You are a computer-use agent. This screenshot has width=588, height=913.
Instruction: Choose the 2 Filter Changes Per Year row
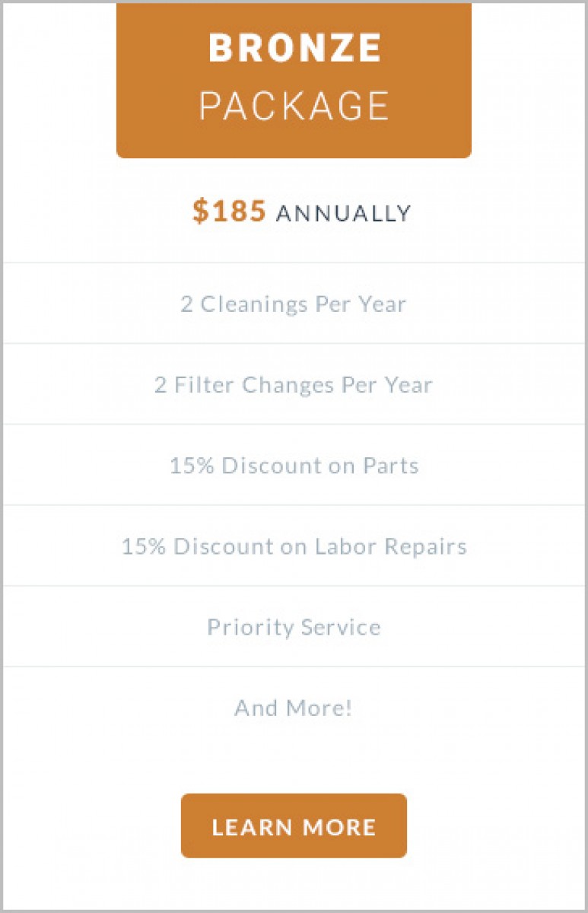point(294,385)
